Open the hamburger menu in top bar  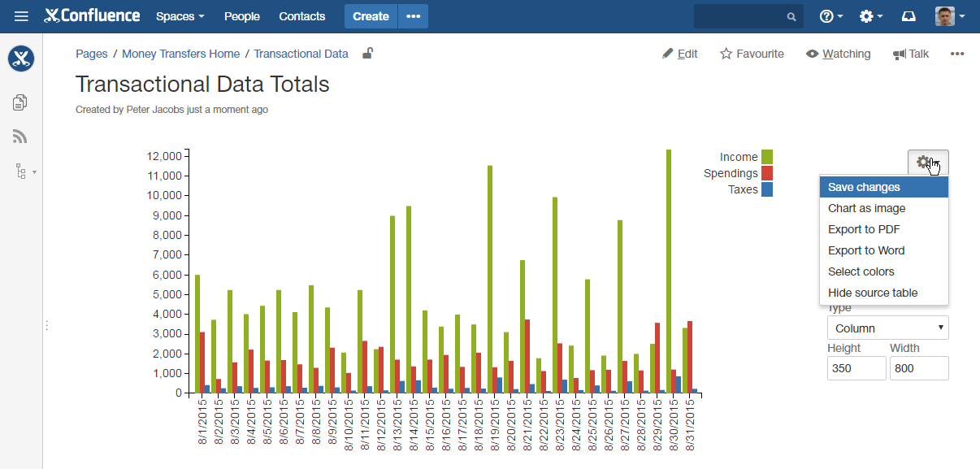coord(21,16)
